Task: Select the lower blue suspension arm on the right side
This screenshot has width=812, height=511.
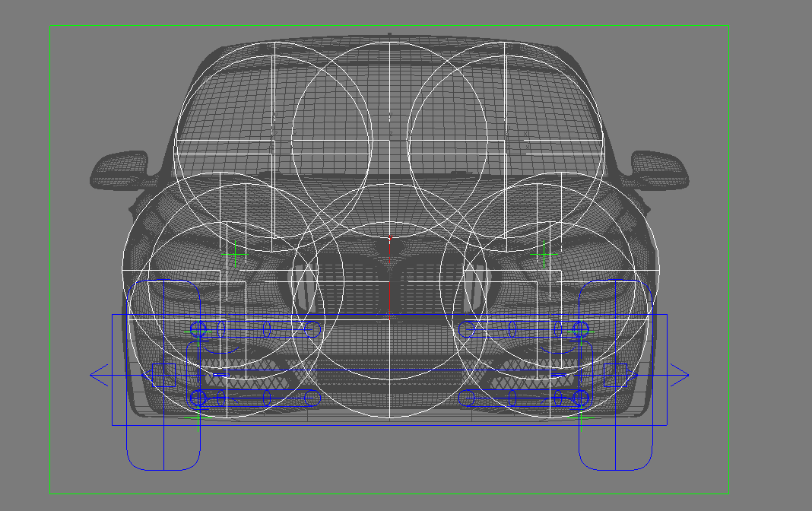Action: pyautogui.click(x=524, y=398)
